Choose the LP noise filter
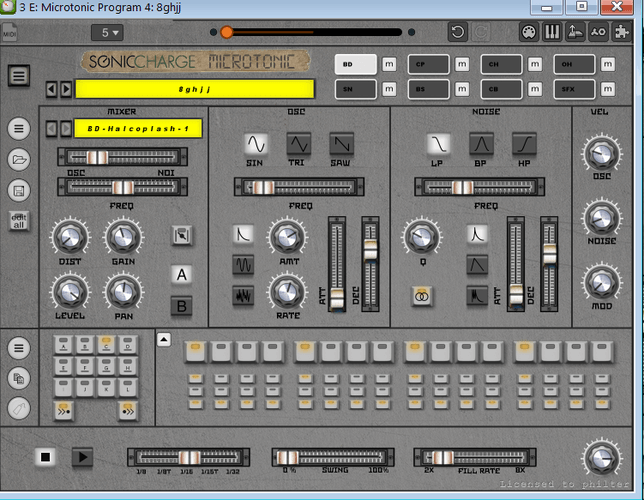 pyautogui.click(x=438, y=144)
